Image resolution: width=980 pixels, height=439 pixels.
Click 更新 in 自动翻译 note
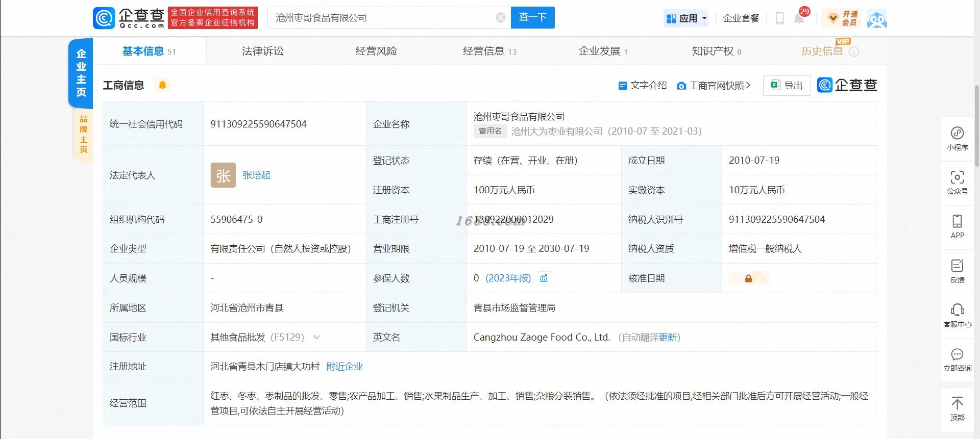click(668, 337)
